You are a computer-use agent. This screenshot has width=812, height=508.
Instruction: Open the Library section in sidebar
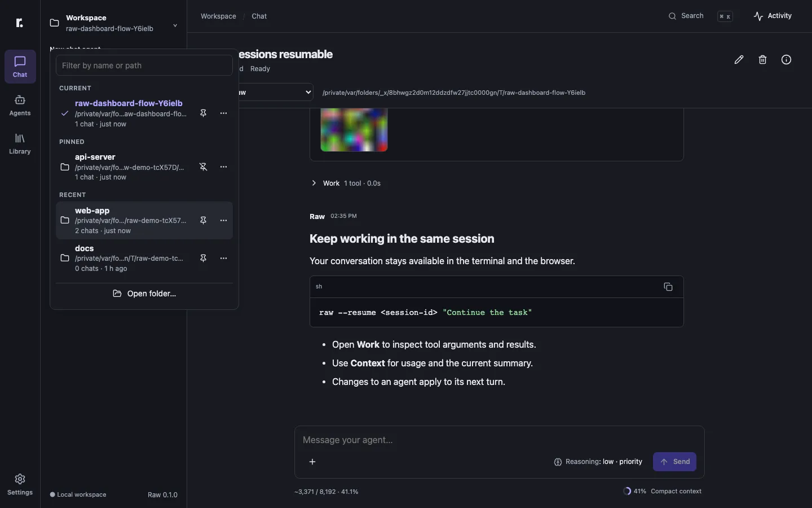20,144
